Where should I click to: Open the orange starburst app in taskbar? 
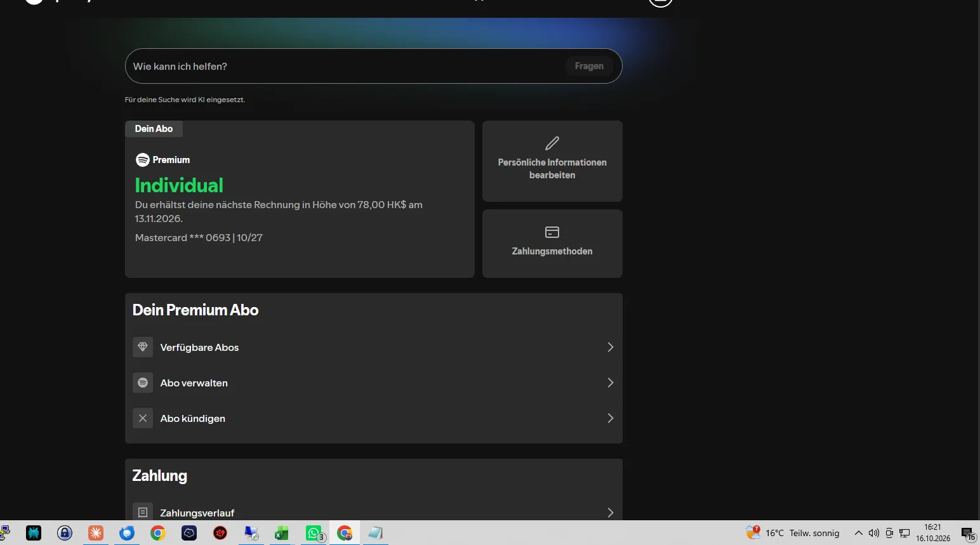(x=96, y=533)
